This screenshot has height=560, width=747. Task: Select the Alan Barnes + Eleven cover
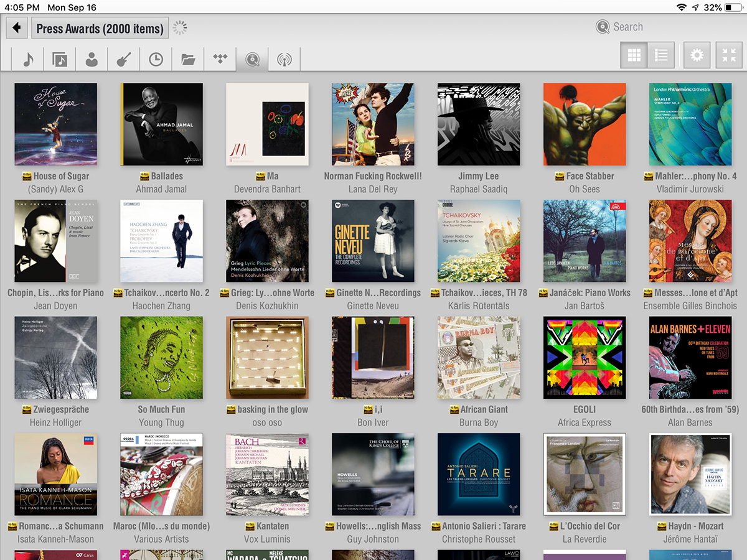690,358
